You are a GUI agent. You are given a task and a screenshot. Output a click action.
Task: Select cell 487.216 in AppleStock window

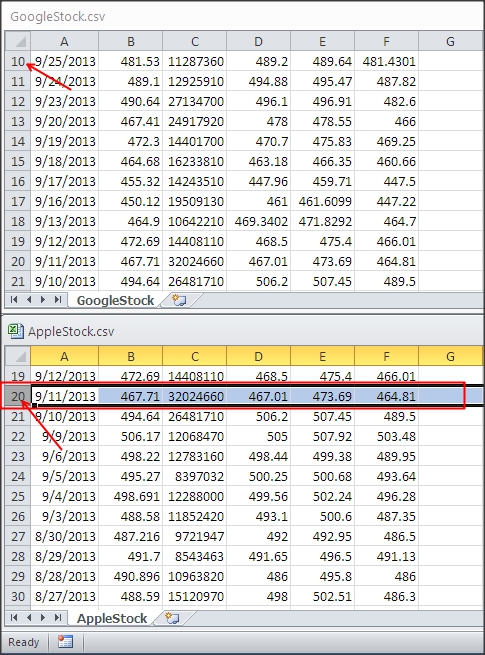pyautogui.click(x=131, y=536)
